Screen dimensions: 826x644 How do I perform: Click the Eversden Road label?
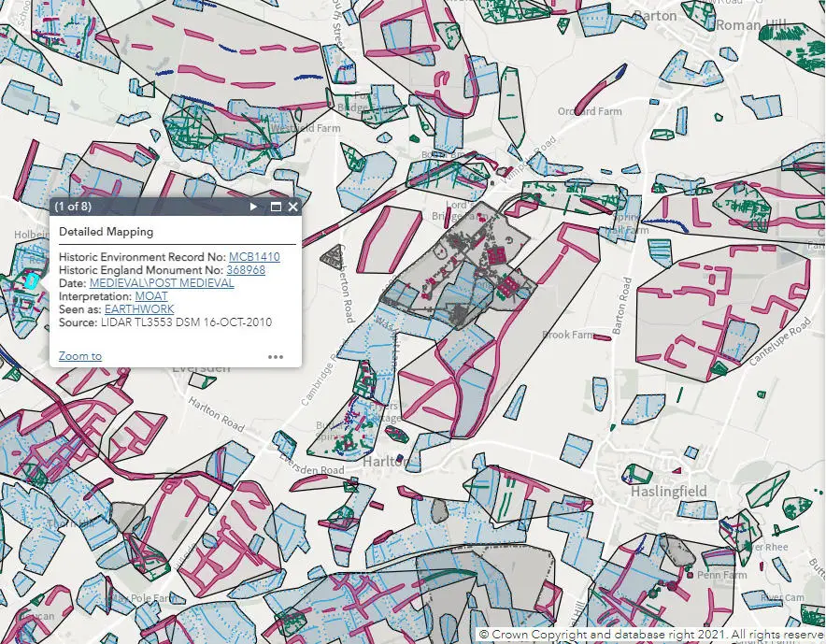coord(311,465)
